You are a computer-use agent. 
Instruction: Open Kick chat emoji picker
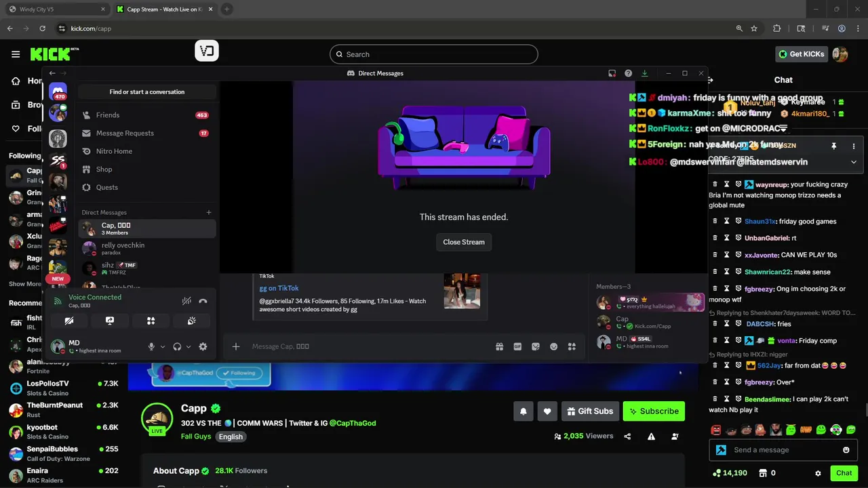[846, 450]
